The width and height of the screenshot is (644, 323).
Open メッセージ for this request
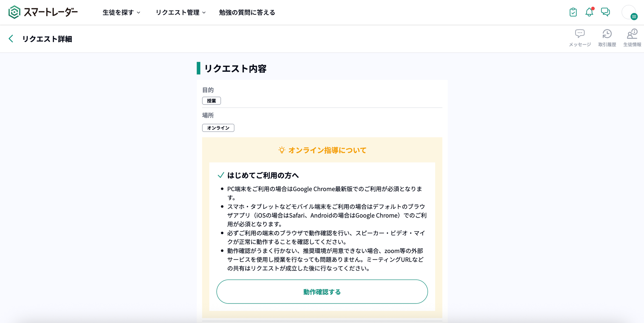[x=580, y=38]
